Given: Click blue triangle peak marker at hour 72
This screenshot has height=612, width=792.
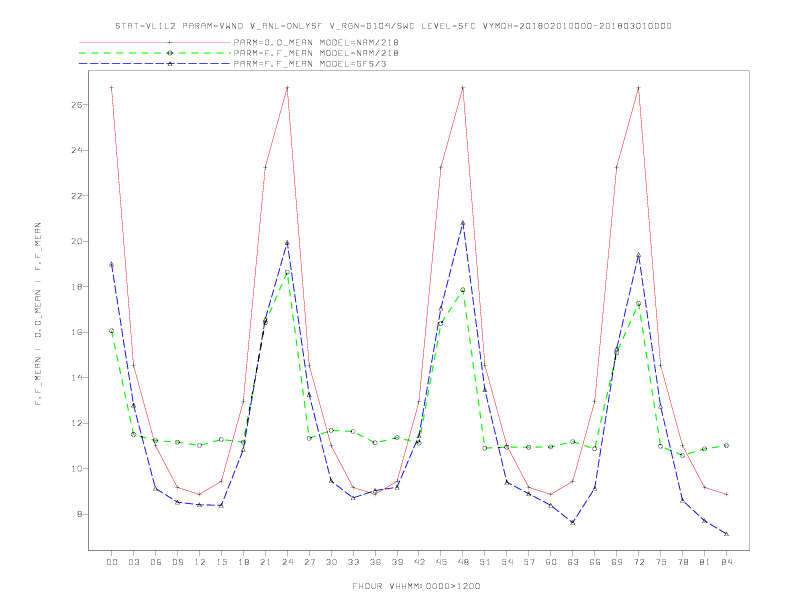Looking at the screenshot, I should pyautogui.click(x=639, y=255).
